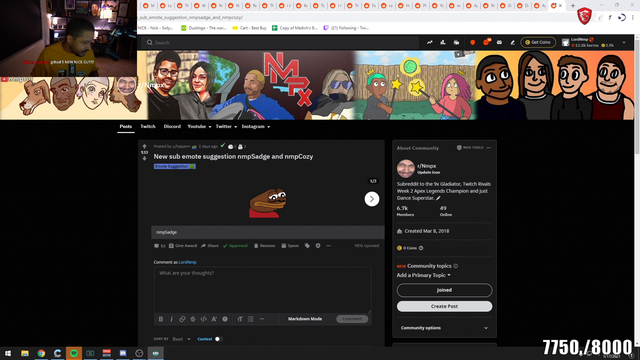The height and width of the screenshot is (360, 640).
Task: Insert link in comment editor
Action: pos(182,319)
